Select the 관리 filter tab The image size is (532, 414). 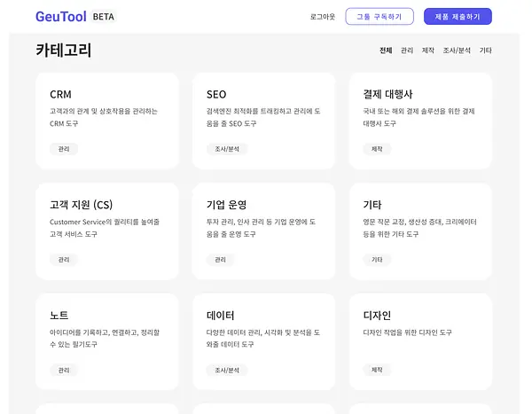tap(407, 51)
